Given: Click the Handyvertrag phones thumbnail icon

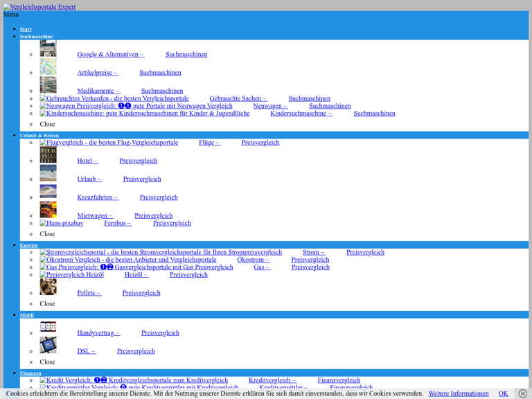Looking at the screenshot, I should [48, 327].
